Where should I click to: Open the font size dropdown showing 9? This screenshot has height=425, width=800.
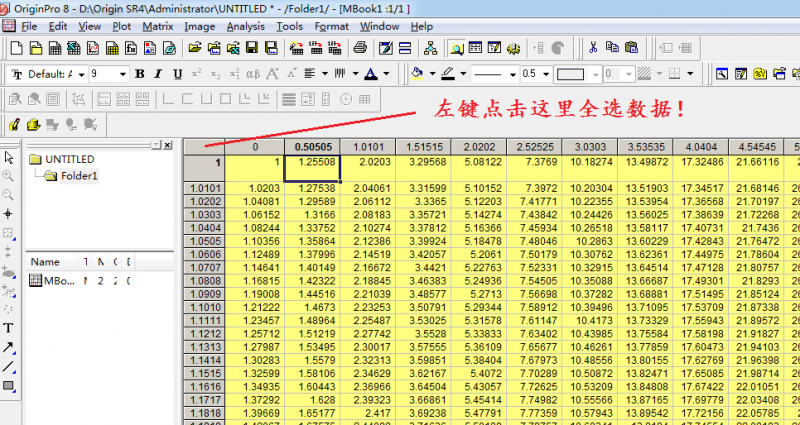123,74
